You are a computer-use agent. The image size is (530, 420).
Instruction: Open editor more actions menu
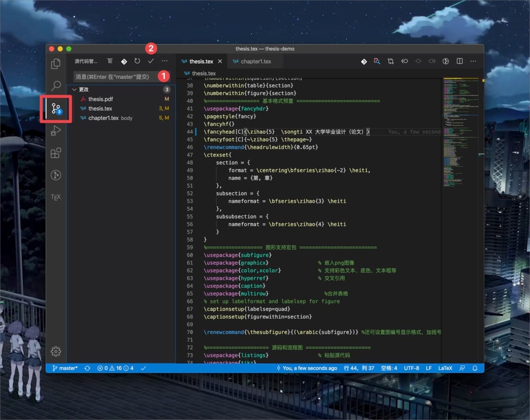[x=473, y=61]
